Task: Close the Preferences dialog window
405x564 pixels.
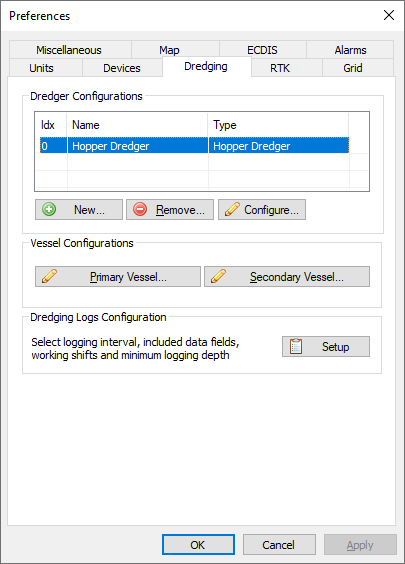Action: [x=389, y=15]
